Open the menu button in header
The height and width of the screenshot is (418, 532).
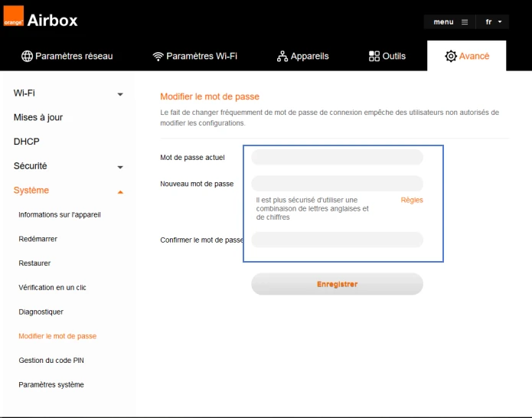coord(449,22)
